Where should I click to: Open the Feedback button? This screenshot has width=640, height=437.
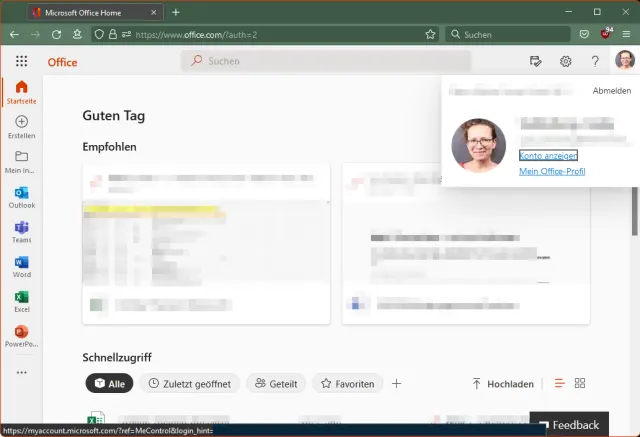click(x=569, y=425)
